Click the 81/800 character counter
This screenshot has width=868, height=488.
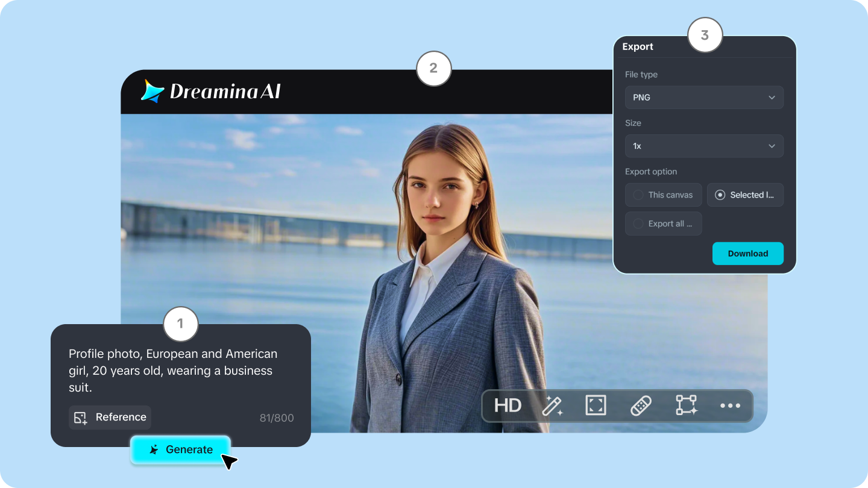[x=277, y=418]
